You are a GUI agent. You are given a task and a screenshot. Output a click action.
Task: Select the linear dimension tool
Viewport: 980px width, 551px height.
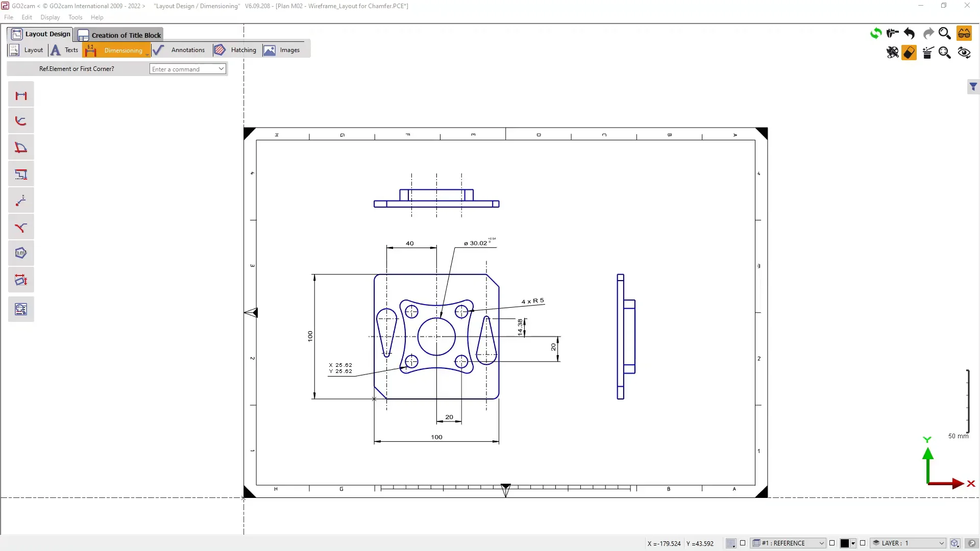21,95
